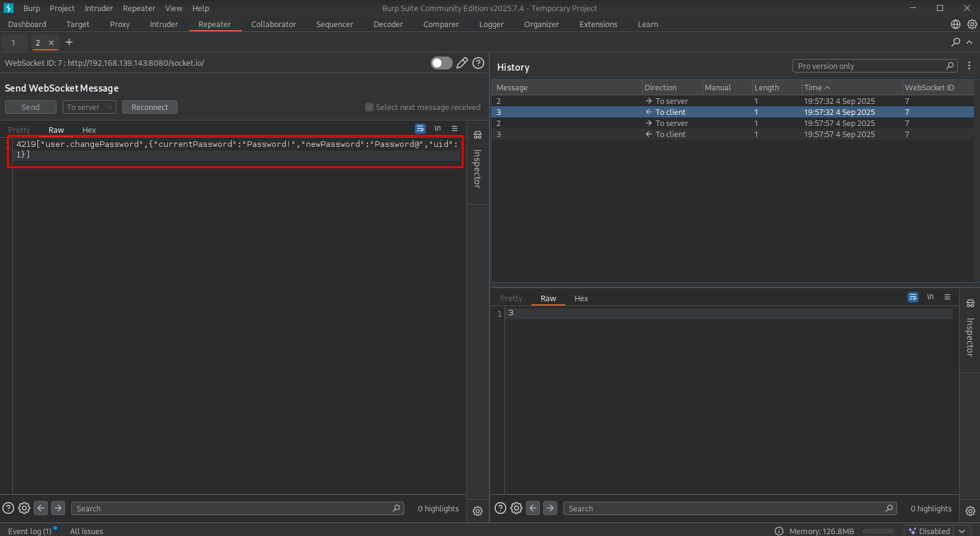Click the pencil edit WebSocket icon
Viewport: 980px width, 536px height.
pyautogui.click(x=462, y=63)
